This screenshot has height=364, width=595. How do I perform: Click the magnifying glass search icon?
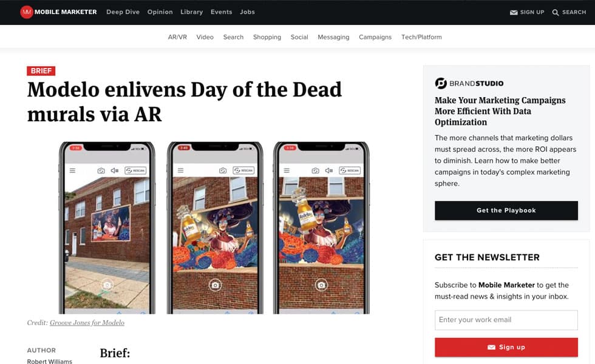click(x=555, y=13)
